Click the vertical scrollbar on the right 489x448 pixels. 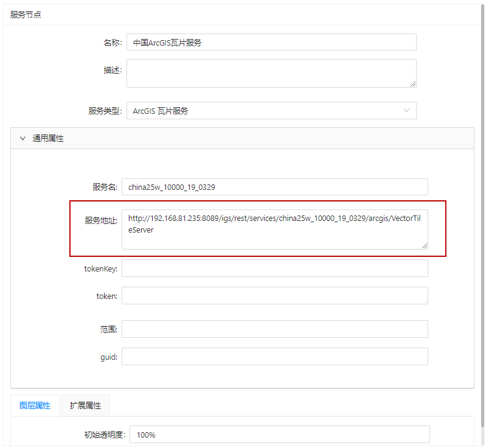(x=483, y=215)
